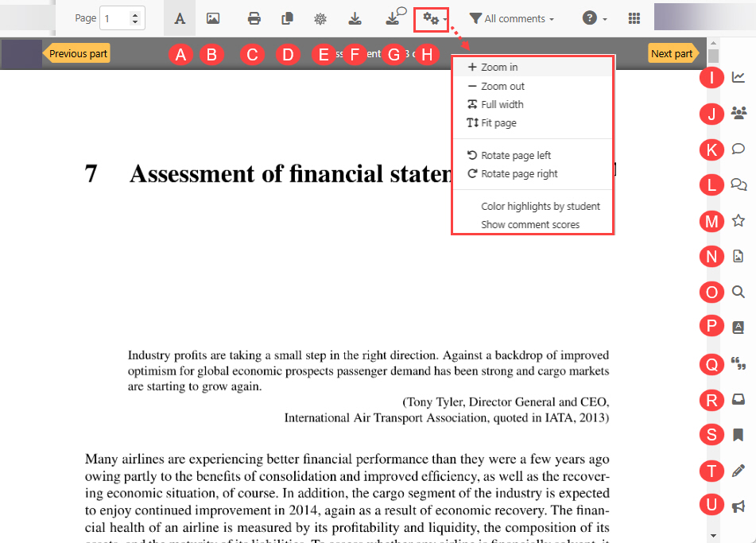
Task: Click the line 'International Air Transport Association'
Action: (447, 417)
